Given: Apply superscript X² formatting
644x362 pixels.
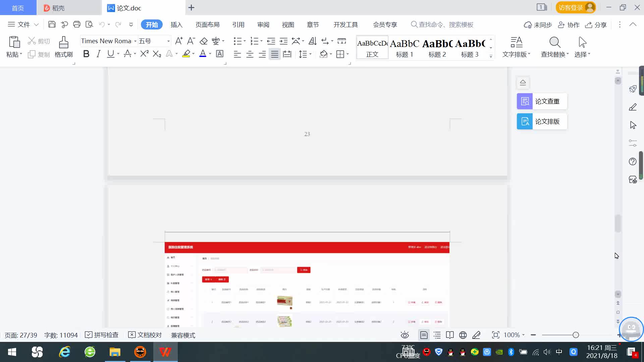Looking at the screenshot, I should (144, 54).
